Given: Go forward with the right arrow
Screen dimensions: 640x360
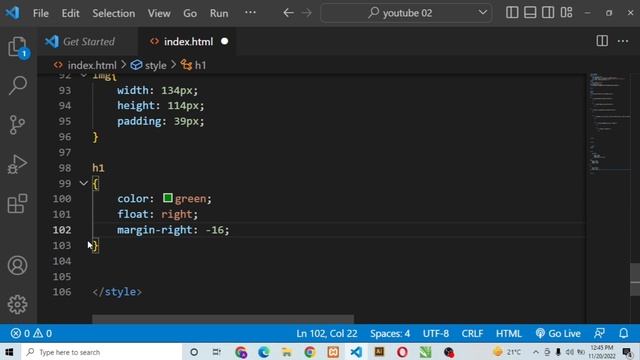Looking at the screenshot, I should click(306, 13).
